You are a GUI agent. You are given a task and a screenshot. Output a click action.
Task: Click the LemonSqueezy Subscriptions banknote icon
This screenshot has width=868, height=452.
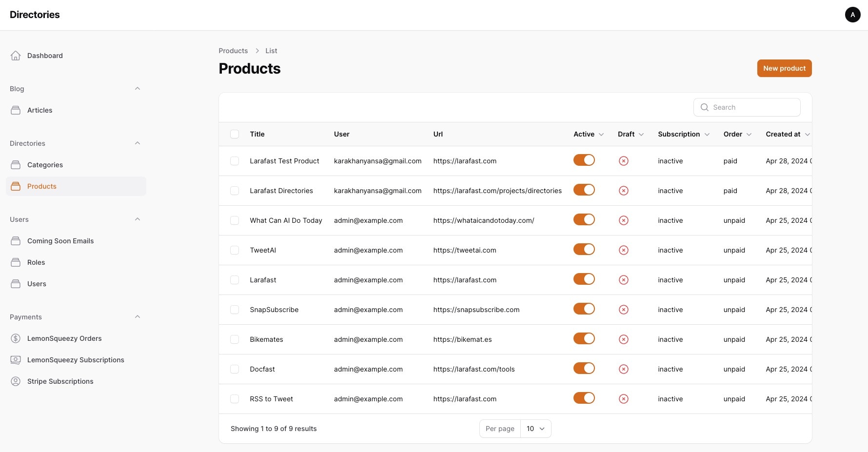(16, 360)
